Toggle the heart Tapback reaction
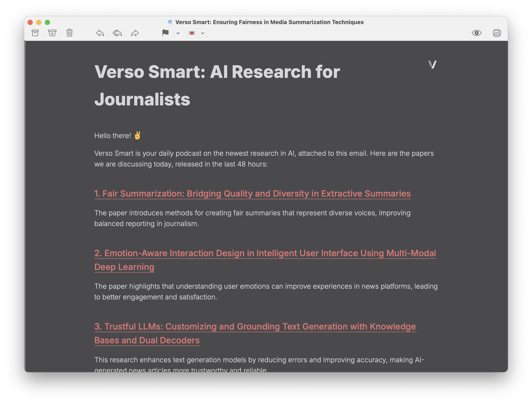The height and width of the screenshot is (404, 532). (x=191, y=33)
